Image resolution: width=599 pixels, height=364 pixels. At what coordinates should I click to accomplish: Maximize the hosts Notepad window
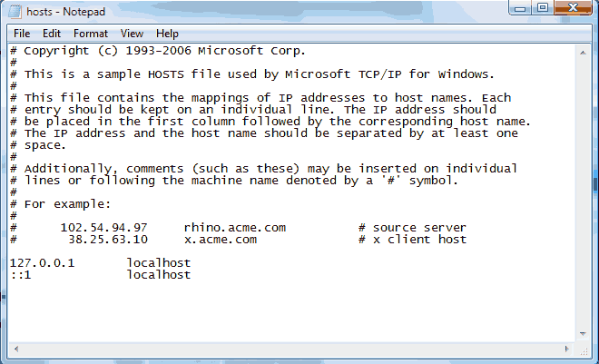[x=542, y=8]
